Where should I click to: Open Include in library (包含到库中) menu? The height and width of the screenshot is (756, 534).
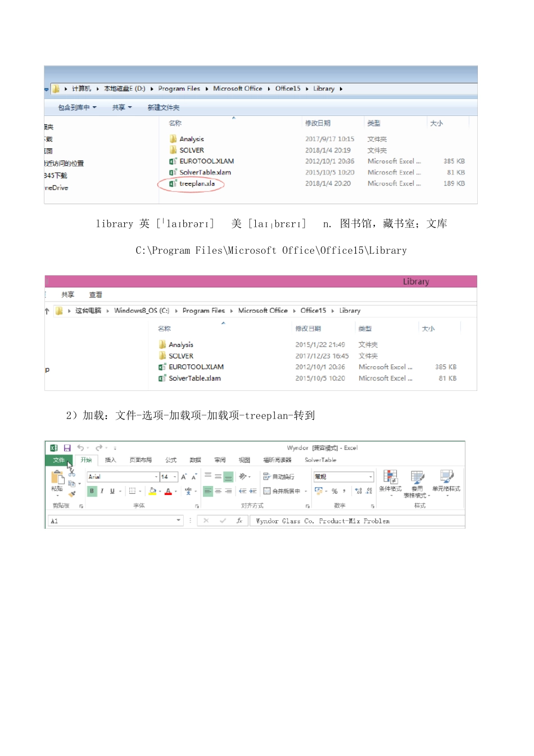(x=78, y=107)
